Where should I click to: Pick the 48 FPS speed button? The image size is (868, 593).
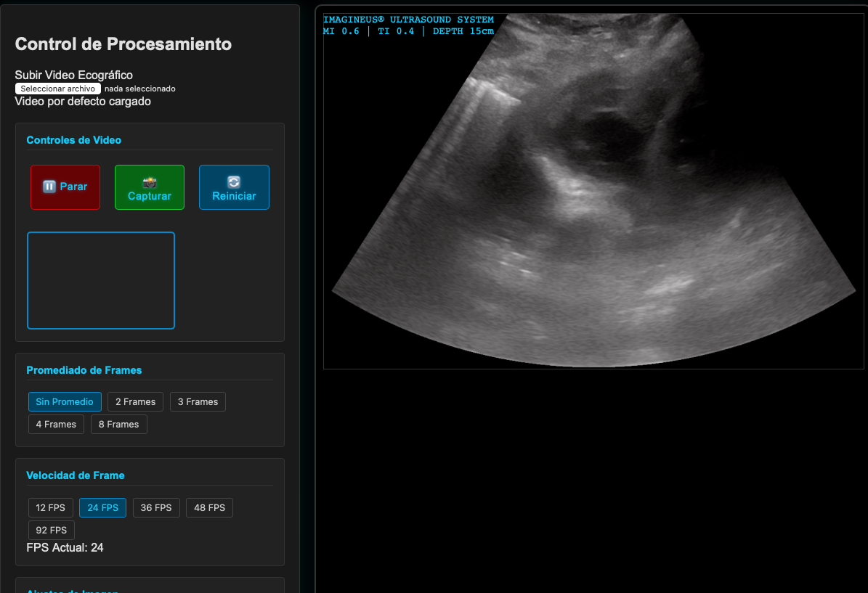click(x=209, y=508)
